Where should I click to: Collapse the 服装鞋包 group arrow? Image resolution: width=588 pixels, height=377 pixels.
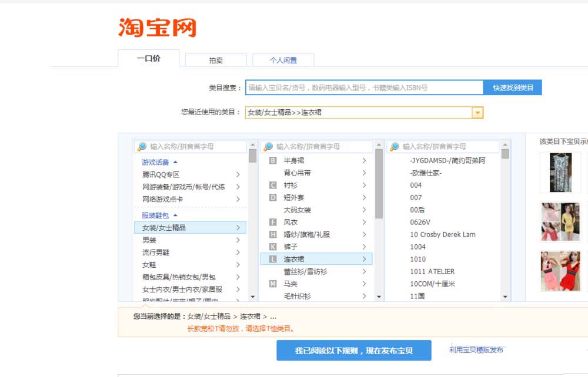click(175, 216)
